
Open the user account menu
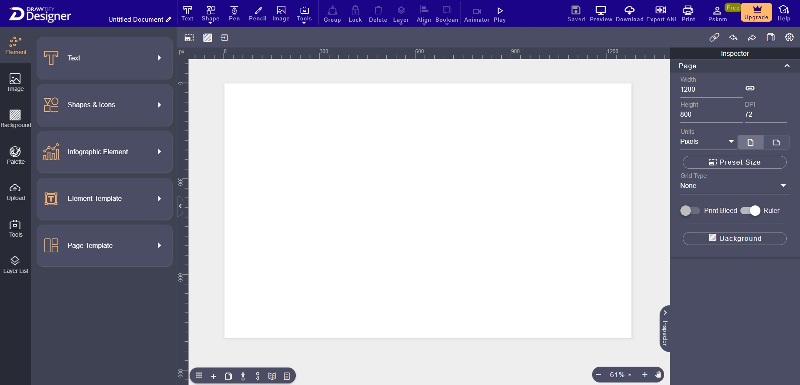(x=717, y=14)
